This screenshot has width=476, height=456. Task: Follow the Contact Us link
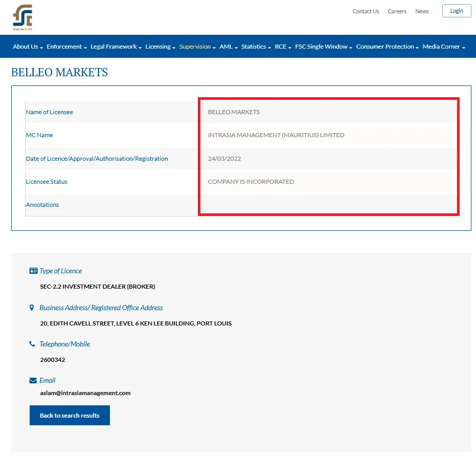pyautogui.click(x=366, y=11)
